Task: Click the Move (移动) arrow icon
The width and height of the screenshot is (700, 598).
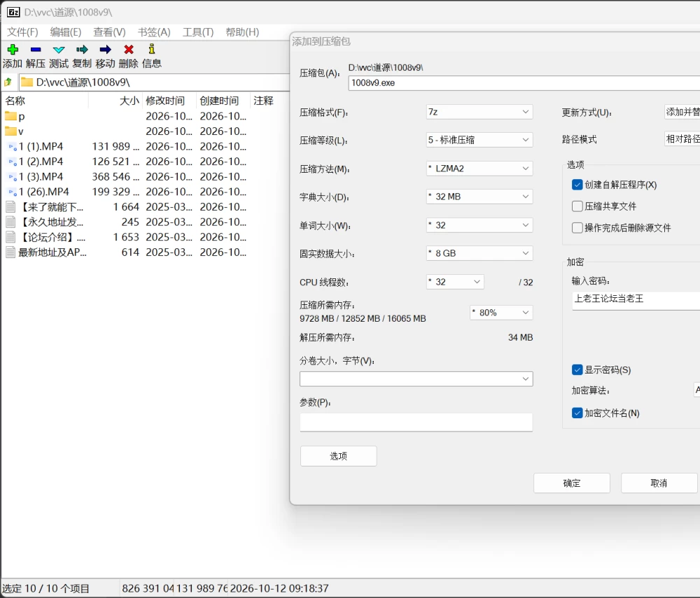Action: [x=106, y=49]
